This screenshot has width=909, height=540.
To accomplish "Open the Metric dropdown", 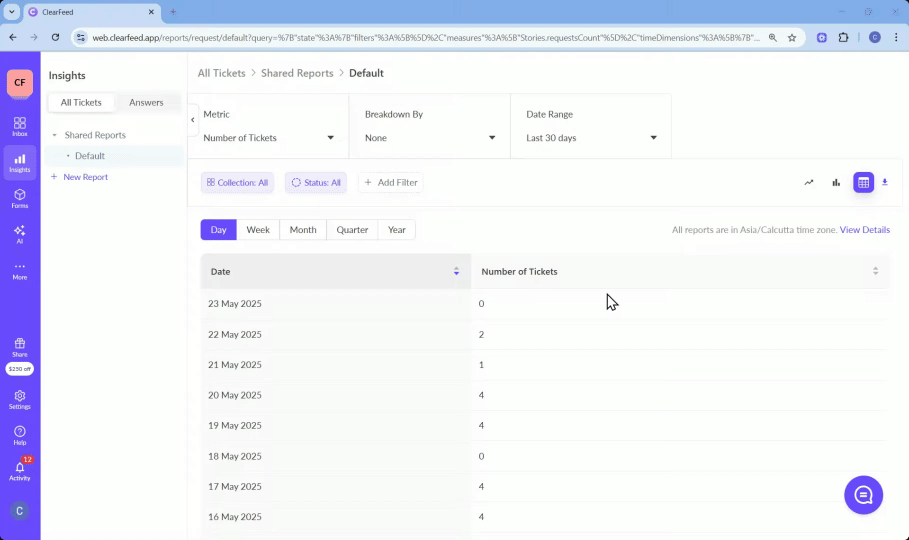I will coord(268,138).
